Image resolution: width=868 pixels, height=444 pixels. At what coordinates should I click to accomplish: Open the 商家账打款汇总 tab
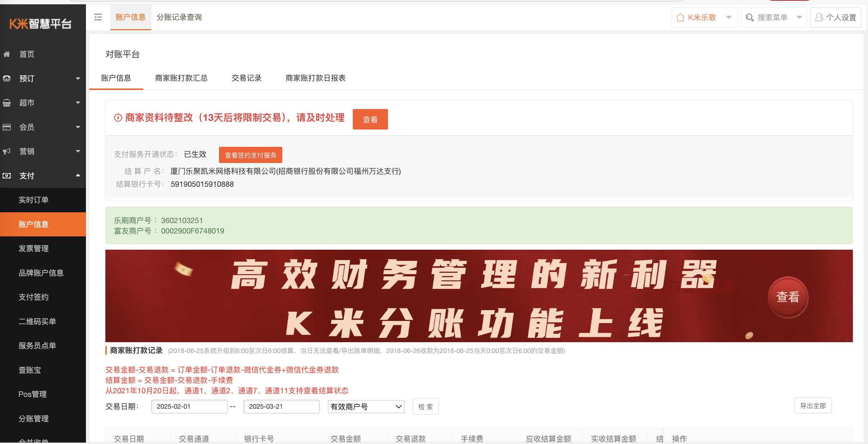tap(181, 78)
